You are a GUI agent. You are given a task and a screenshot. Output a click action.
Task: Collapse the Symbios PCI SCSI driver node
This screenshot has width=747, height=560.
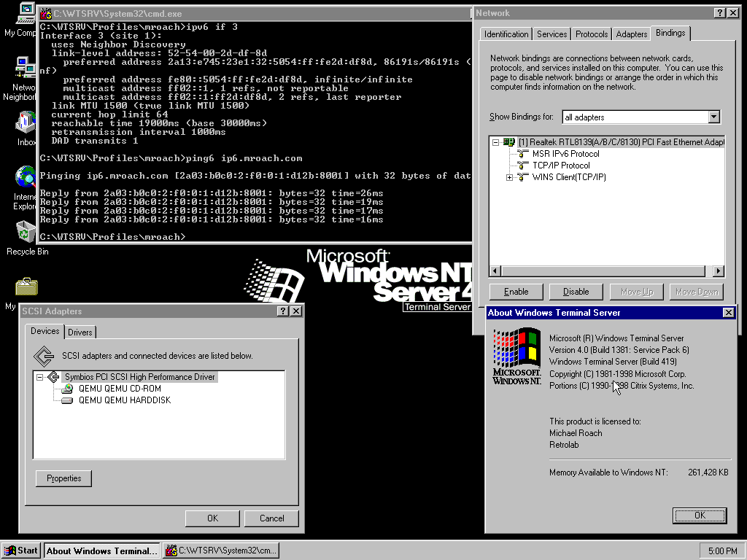tap(40, 377)
